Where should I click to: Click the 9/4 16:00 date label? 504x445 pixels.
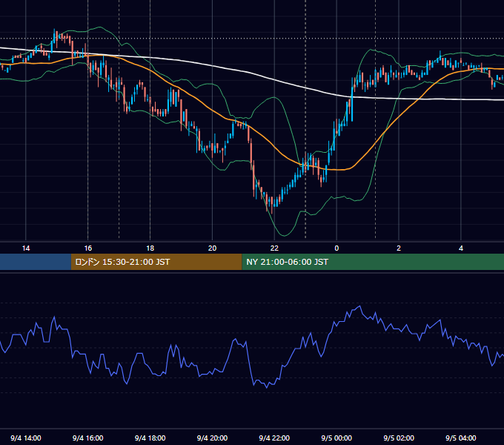coord(87,438)
